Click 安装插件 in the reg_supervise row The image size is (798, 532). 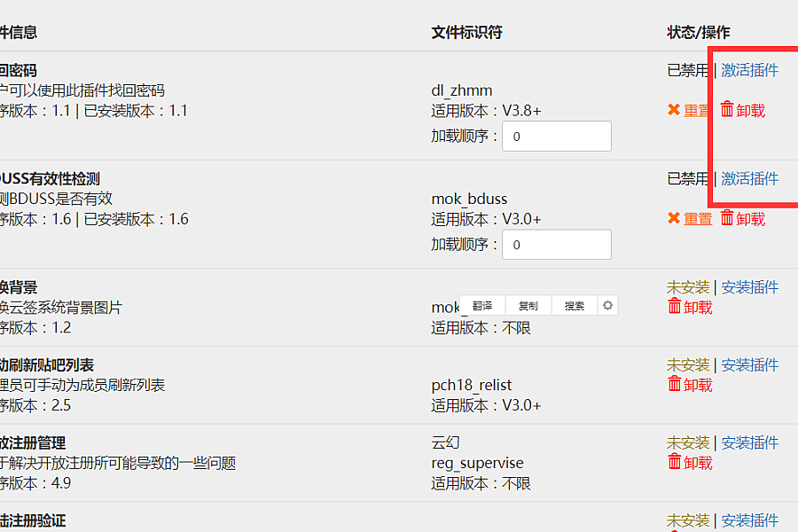tap(749, 442)
